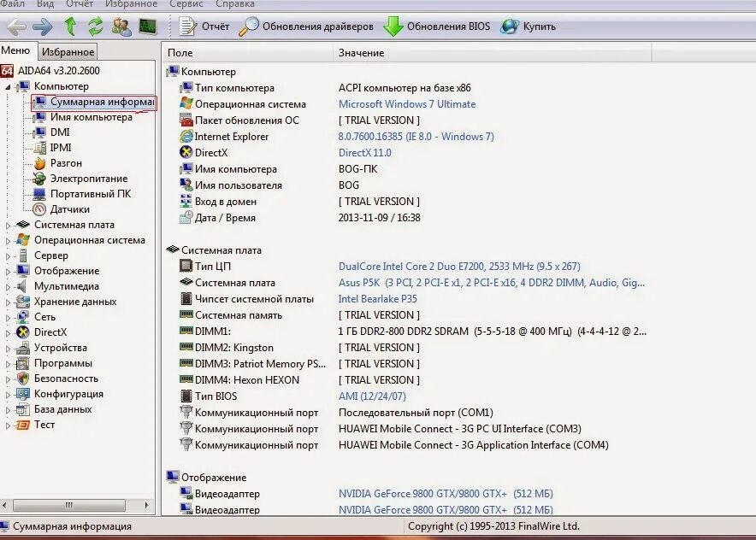Open Обновления драйверов driver updates
Viewport: 756px width, 540px height.
point(306,26)
